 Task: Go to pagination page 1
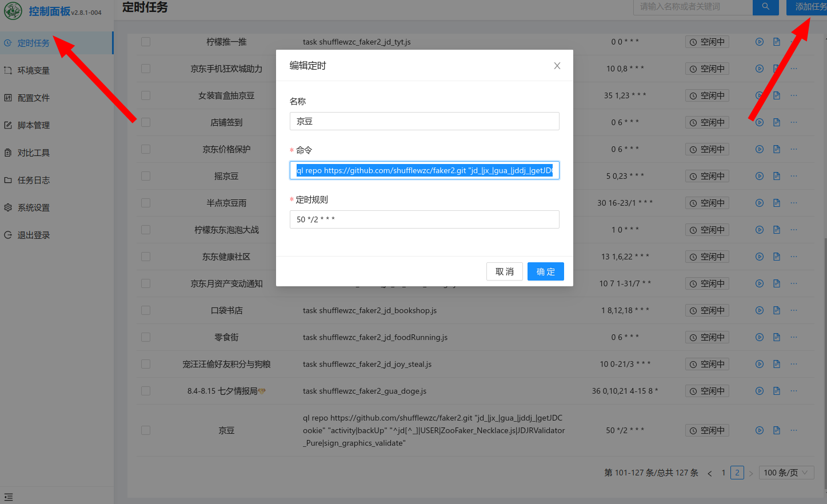tap(724, 473)
